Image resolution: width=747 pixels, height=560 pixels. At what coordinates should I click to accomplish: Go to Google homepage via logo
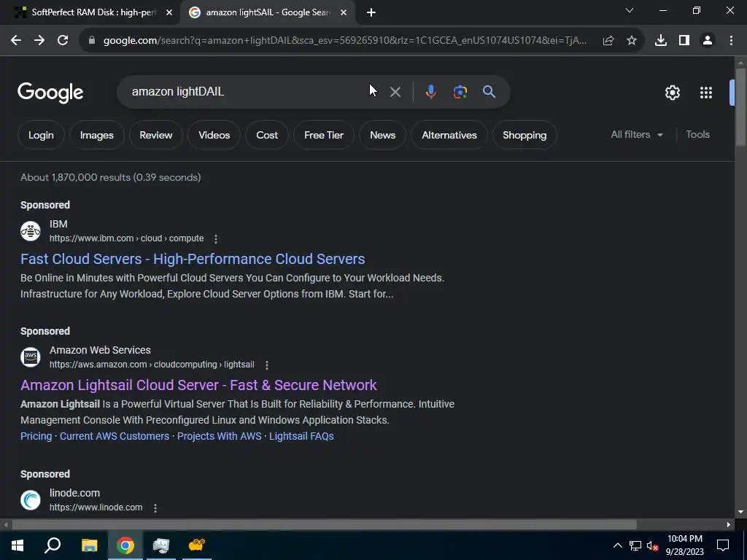(50, 93)
